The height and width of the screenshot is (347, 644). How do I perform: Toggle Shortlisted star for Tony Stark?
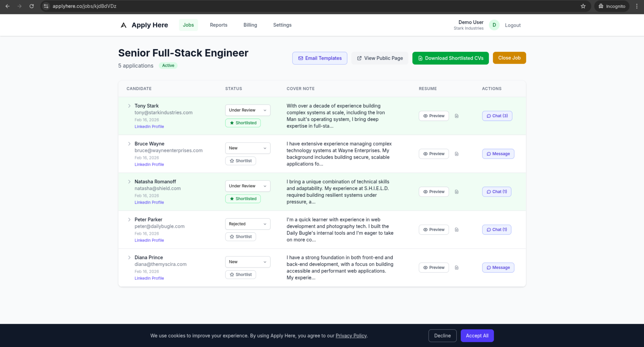pos(243,123)
